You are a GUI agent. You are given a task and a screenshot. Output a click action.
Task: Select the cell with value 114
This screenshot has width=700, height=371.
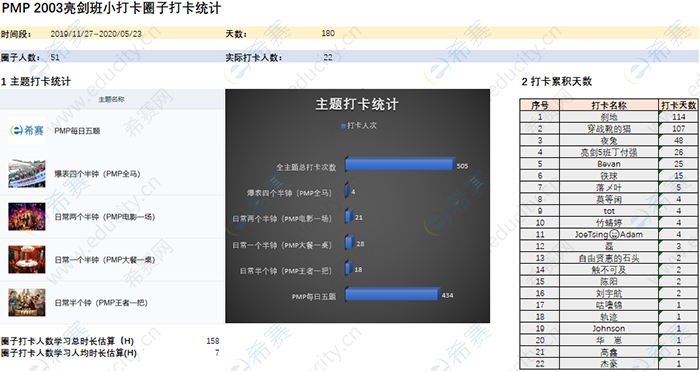(x=679, y=117)
